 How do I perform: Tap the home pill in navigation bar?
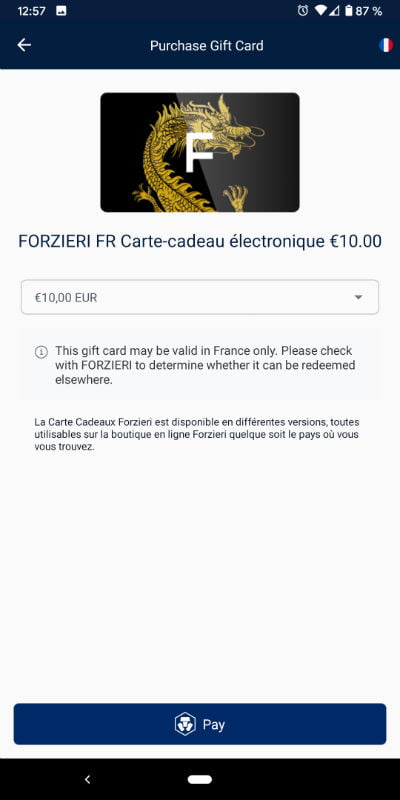coord(200,779)
